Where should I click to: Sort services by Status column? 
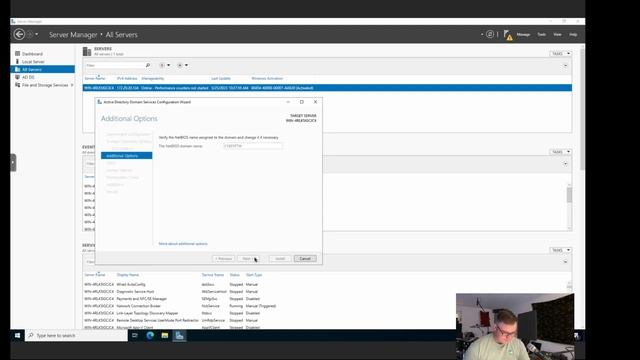coord(234,275)
